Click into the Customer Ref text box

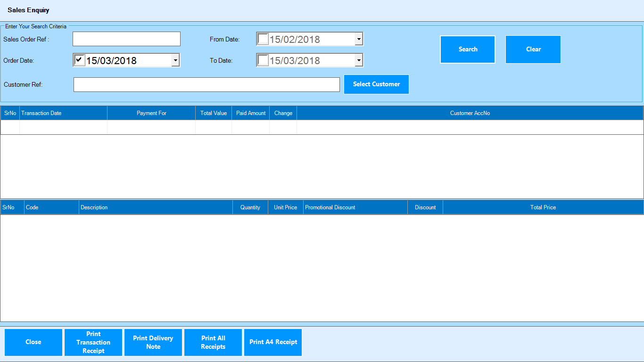(x=206, y=85)
